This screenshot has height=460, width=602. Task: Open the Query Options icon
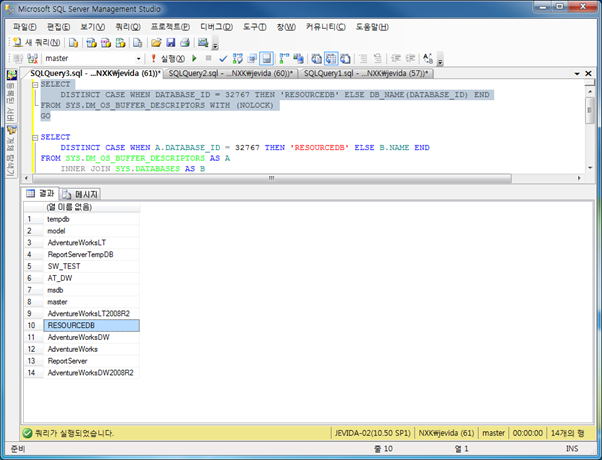point(252,59)
